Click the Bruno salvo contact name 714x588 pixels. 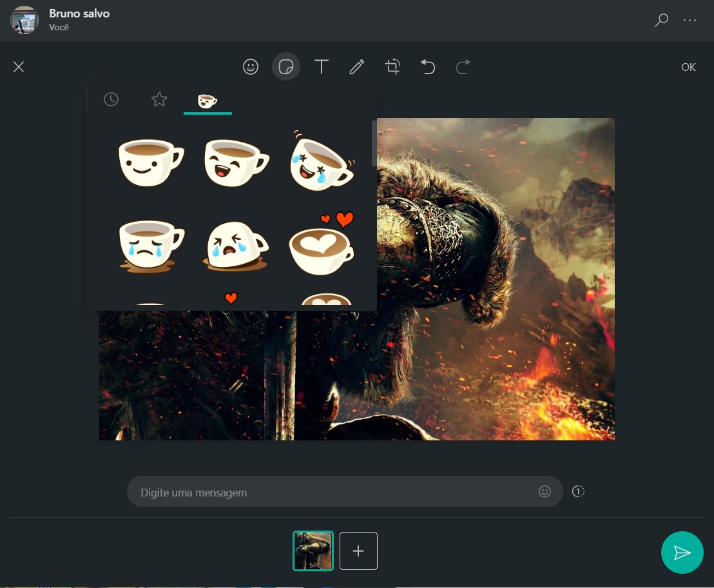point(79,14)
